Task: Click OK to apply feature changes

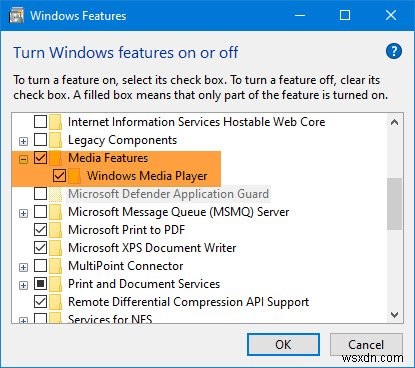Action: coord(283,344)
